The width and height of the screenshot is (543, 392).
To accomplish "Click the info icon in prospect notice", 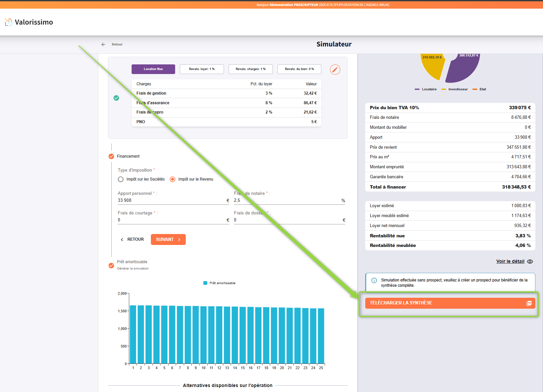I will tap(374, 280).
